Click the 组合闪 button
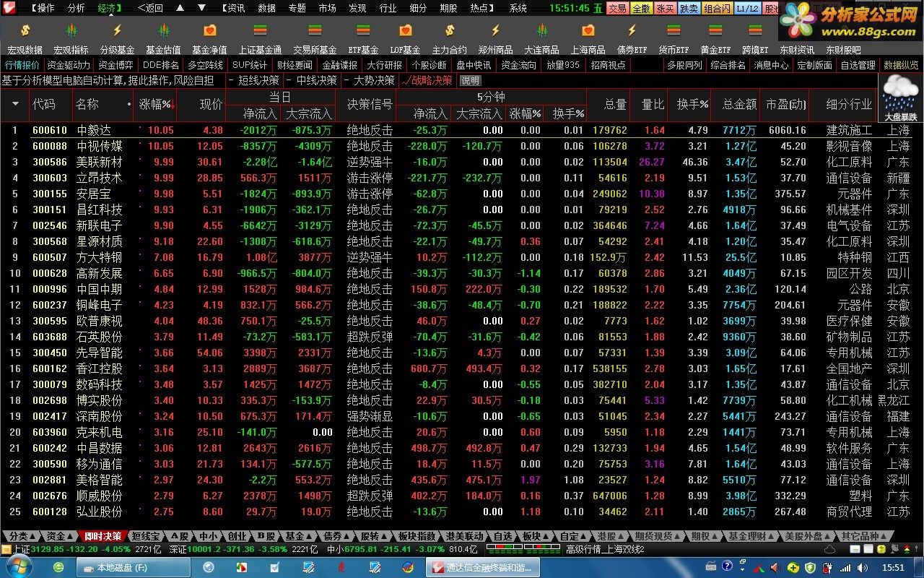Image resolution: width=924 pixels, height=578 pixels. click(x=717, y=9)
